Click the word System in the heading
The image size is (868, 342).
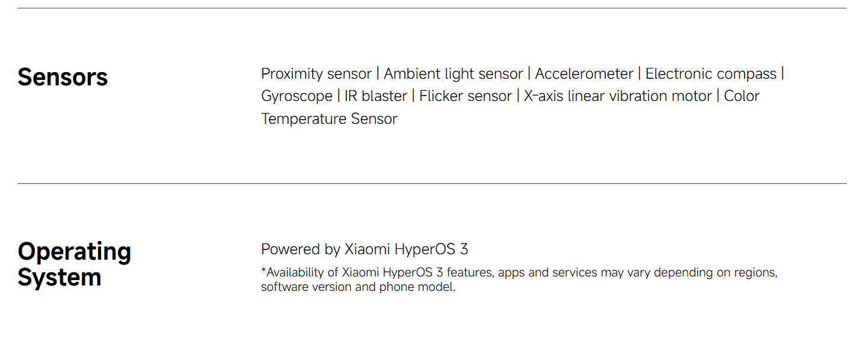click(59, 278)
